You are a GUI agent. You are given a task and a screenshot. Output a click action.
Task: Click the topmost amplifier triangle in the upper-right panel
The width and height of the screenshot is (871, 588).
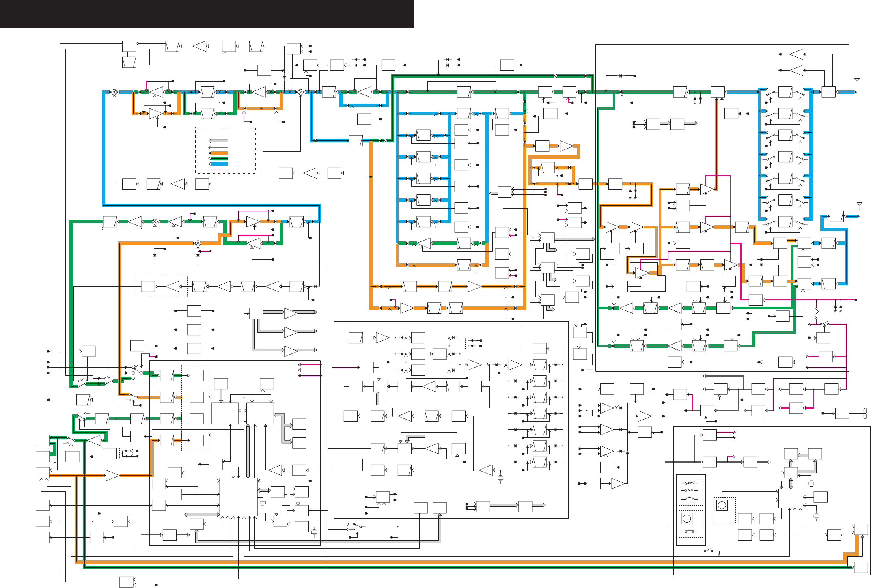tap(796, 54)
